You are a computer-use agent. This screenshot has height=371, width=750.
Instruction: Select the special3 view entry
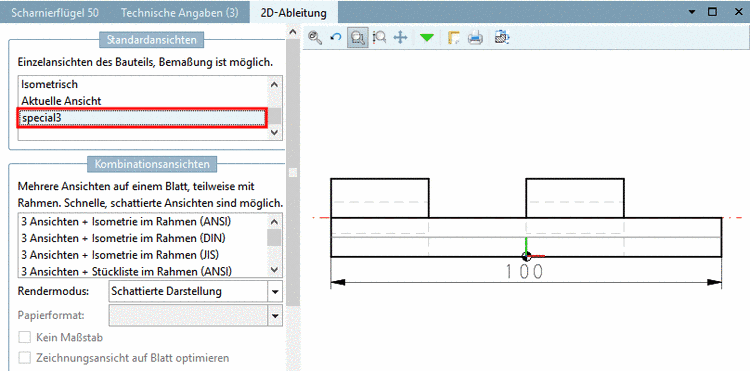143,118
